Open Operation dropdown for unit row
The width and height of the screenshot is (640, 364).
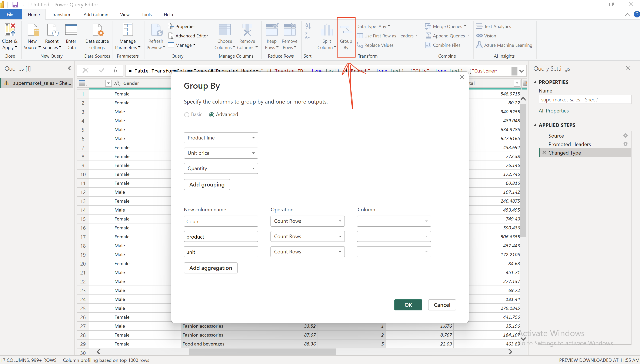[307, 252]
